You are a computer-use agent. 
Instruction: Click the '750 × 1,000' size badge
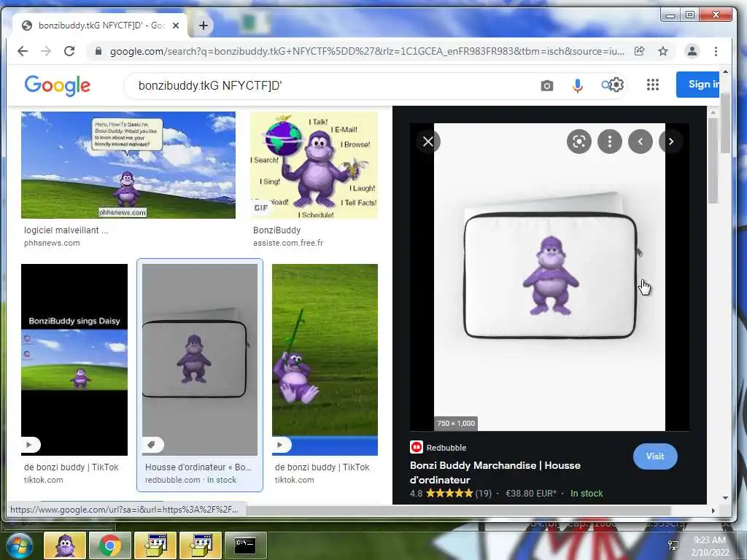point(456,424)
